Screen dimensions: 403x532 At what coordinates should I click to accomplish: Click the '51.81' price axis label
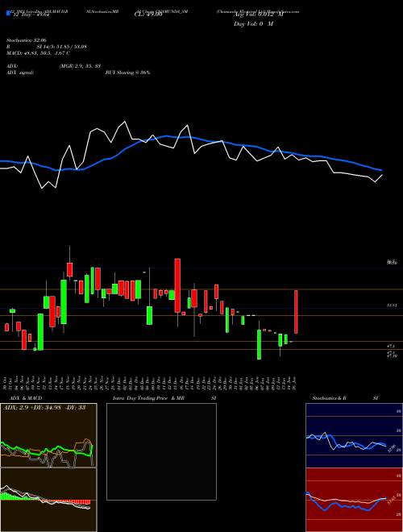[x=392, y=305]
